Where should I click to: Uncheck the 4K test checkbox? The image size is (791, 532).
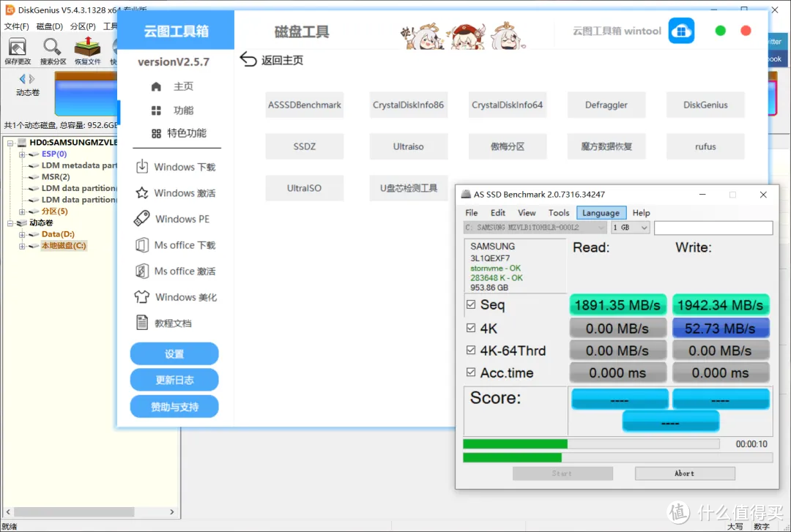pyautogui.click(x=471, y=328)
